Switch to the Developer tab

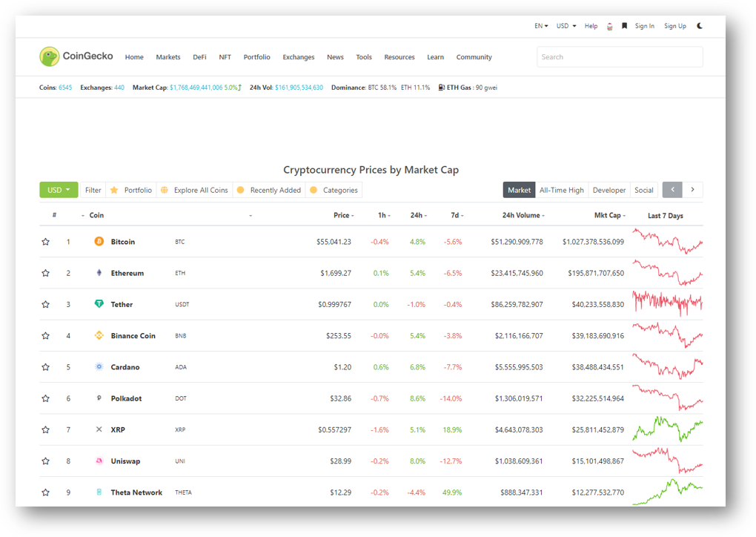[x=609, y=190]
